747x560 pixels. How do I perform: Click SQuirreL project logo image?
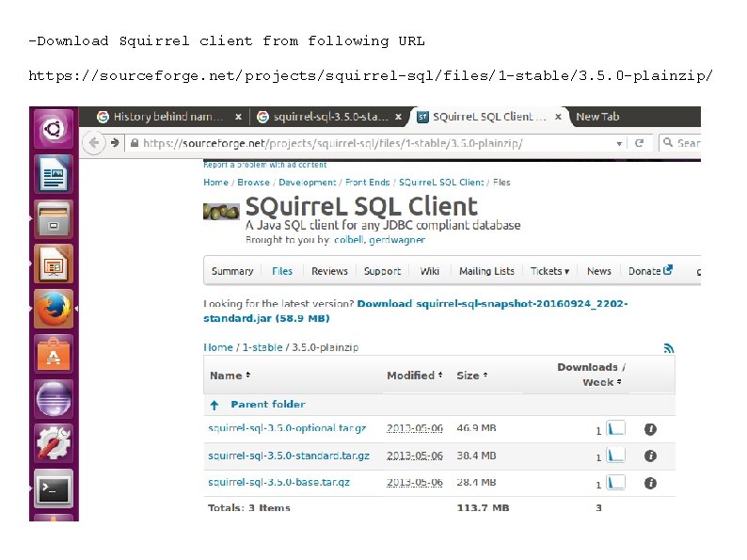[221, 212]
